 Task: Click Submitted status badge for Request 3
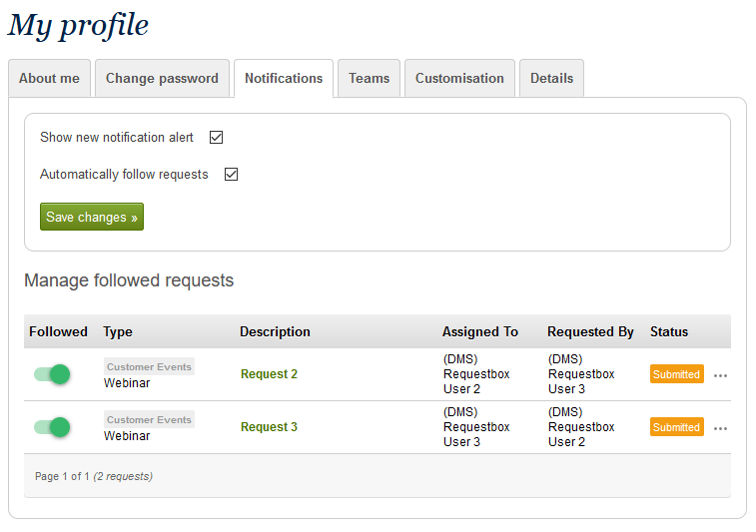(x=676, y=427)
